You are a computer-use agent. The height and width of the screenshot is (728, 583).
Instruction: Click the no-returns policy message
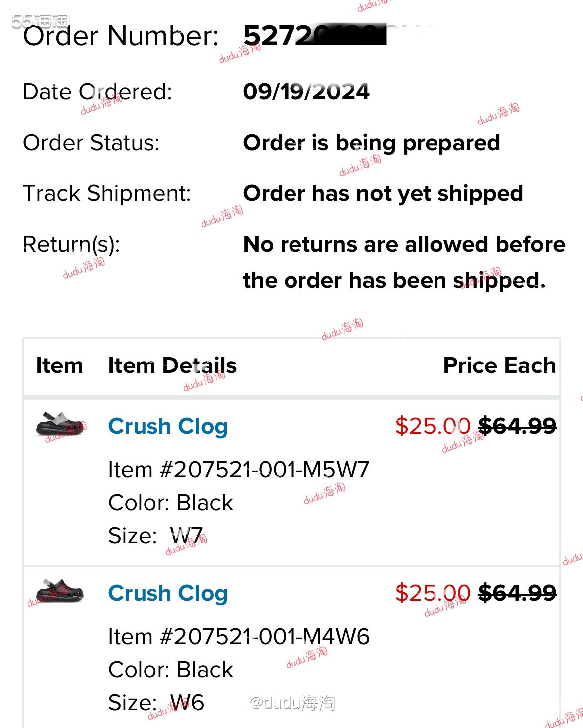click(404, 263)
